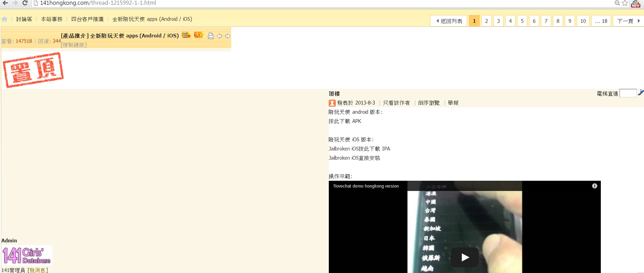
Task: Click the Admin username
Action: (9, 240)
